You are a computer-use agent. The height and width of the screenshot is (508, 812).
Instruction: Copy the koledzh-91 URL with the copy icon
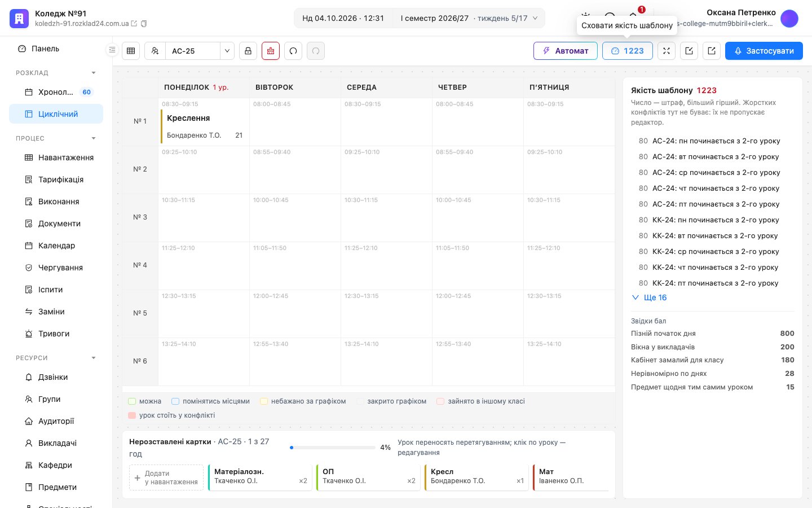coord(144,24)
